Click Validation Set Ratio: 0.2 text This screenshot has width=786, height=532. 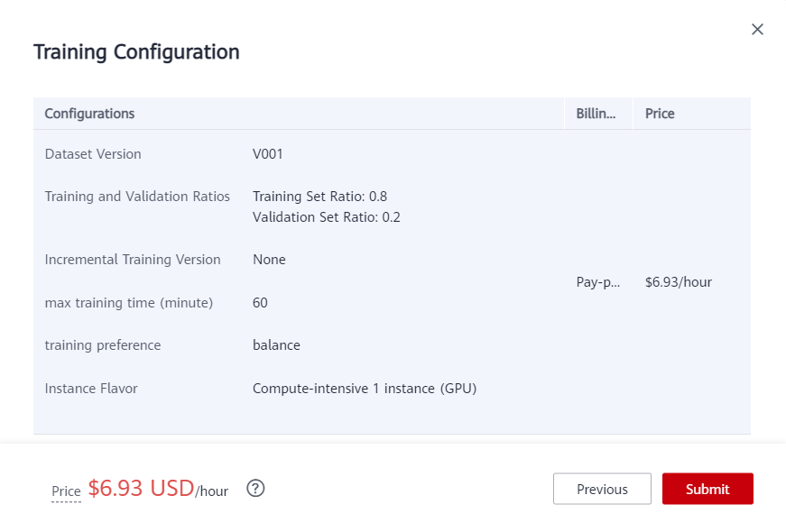326,217
